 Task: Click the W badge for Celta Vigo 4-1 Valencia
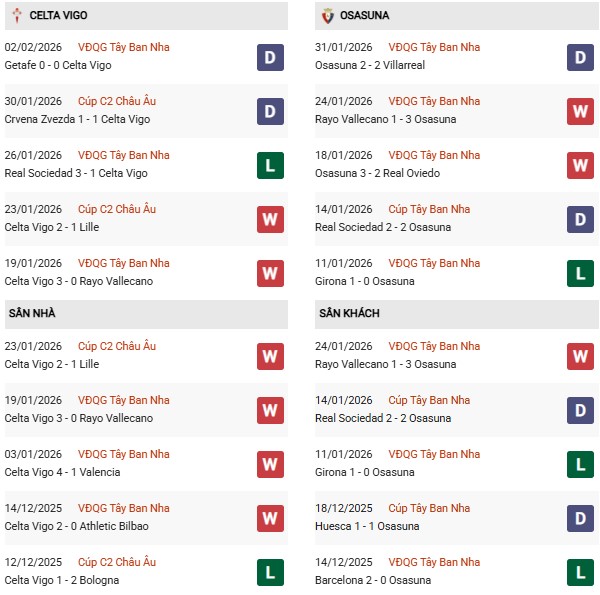click(x=270, y=464)
